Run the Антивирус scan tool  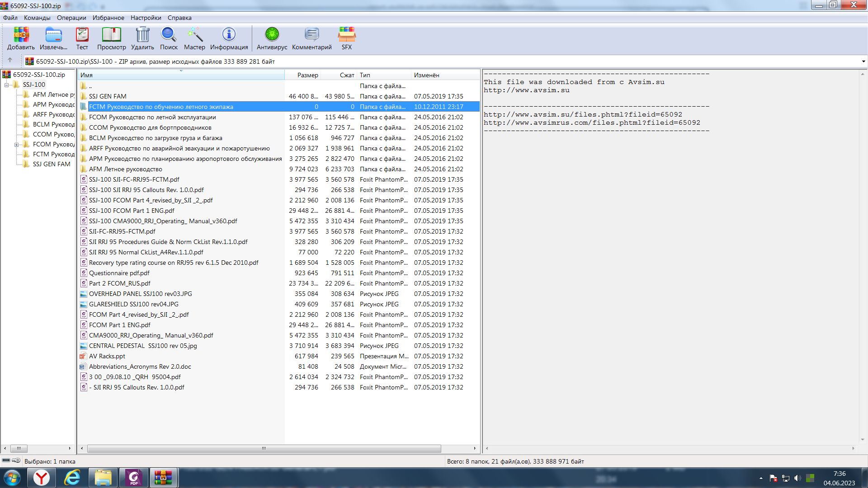pyautogui.click(x=272, y=38)
